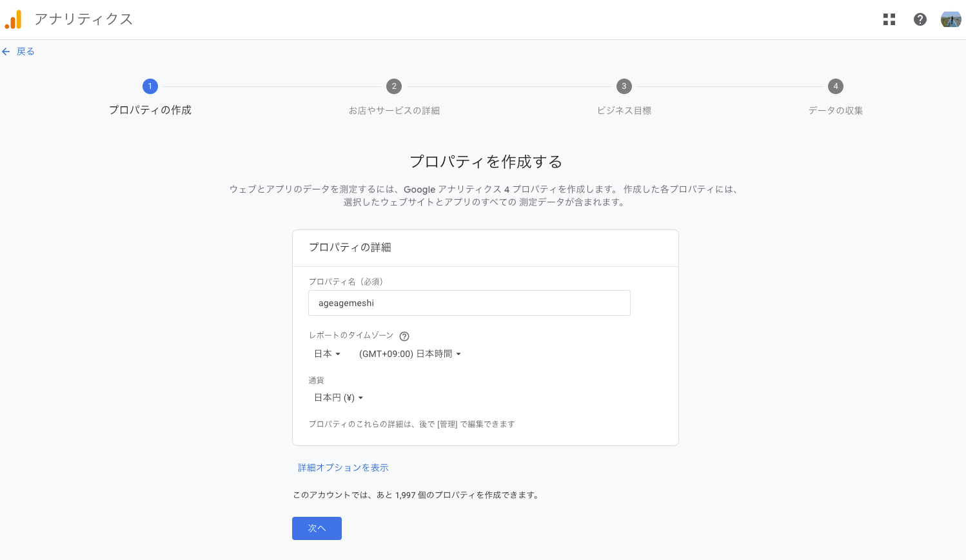Click the profile avatar picture
The height and width of the screenshot is (560, 966).
click(951, 19)
